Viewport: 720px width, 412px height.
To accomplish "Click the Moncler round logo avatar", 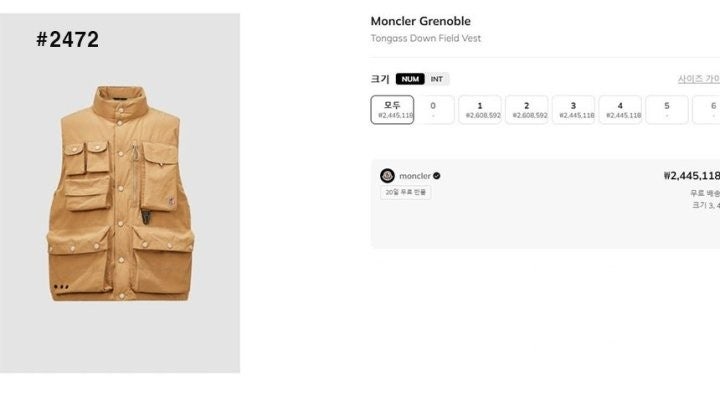I will tap(387, 175).
